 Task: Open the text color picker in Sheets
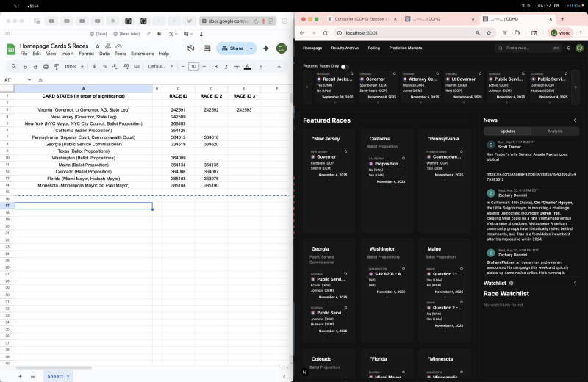tap(248, 66)
